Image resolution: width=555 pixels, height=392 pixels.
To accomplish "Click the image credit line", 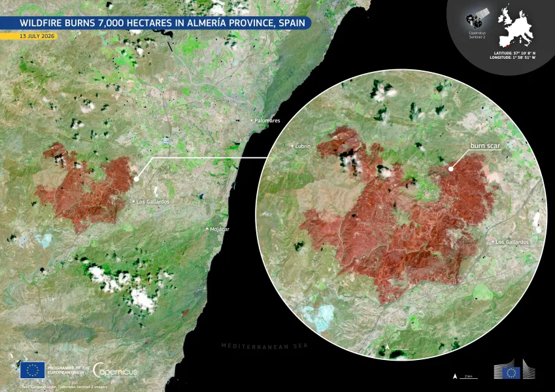I will pyautogui.click(x=63, y=387).
